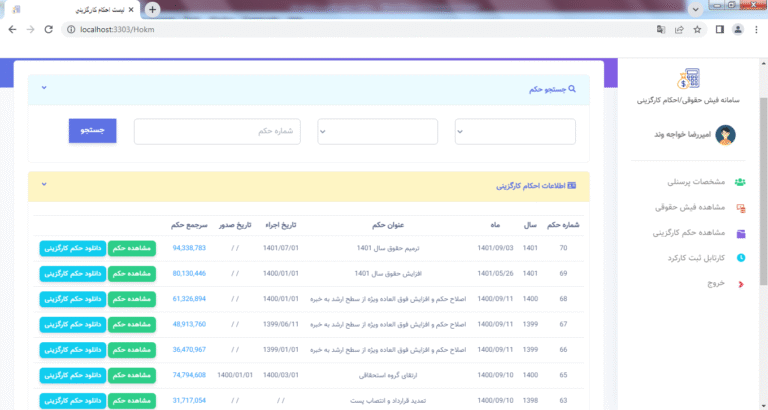768x410 pixels.
Task: Click the شماره حکم input field
Action: point(217,131)
